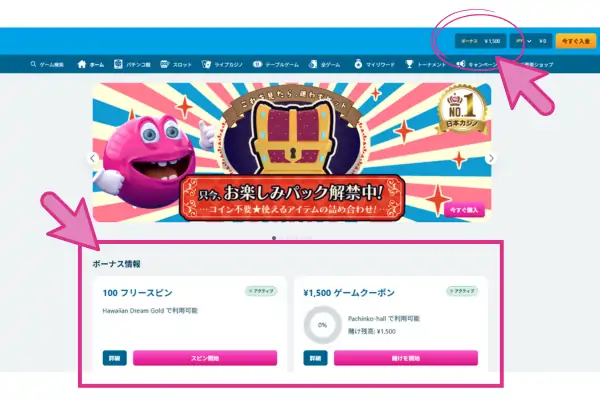This screenshot has height=400, width=600.
Task: Open the All Games icon
Action: [313, 64]
